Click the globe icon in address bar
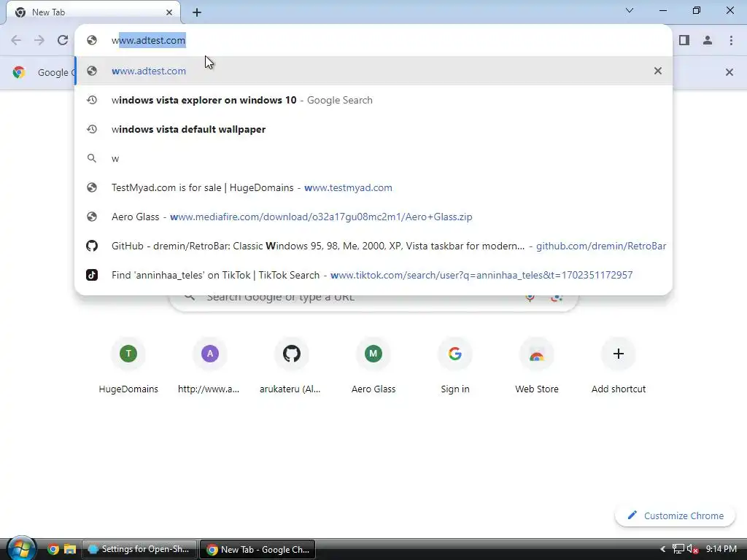The image size is (747, 560). (x=92, y=41)
